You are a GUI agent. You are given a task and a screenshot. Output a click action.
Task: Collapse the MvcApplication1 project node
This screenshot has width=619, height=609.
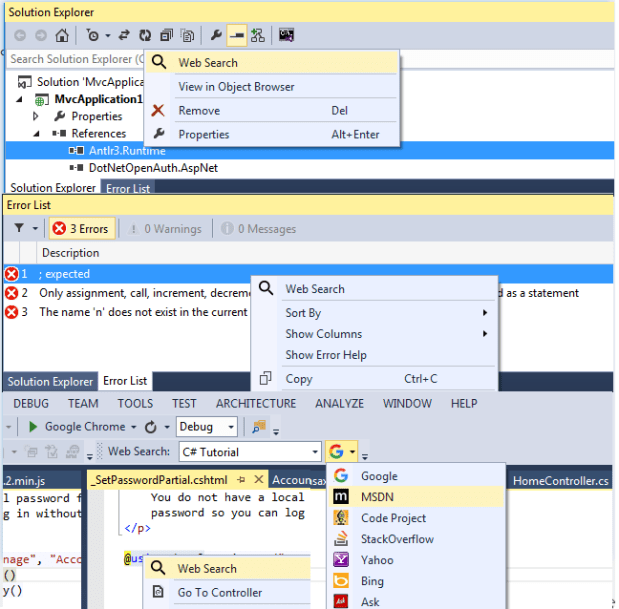19,99
